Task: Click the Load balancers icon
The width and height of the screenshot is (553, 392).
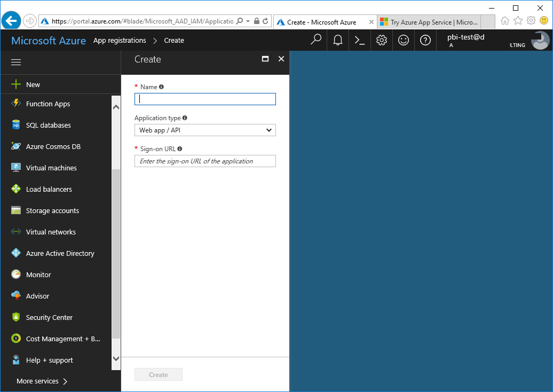Action: [16, 189]
